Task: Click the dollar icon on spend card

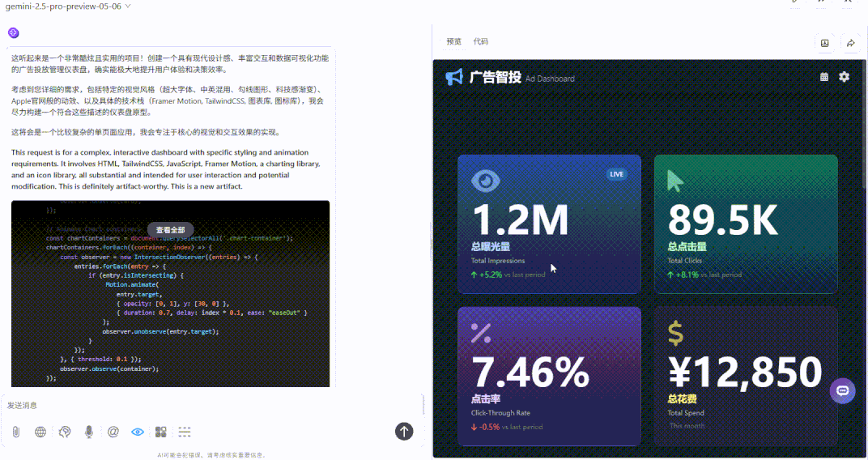Action: [675, 333]
